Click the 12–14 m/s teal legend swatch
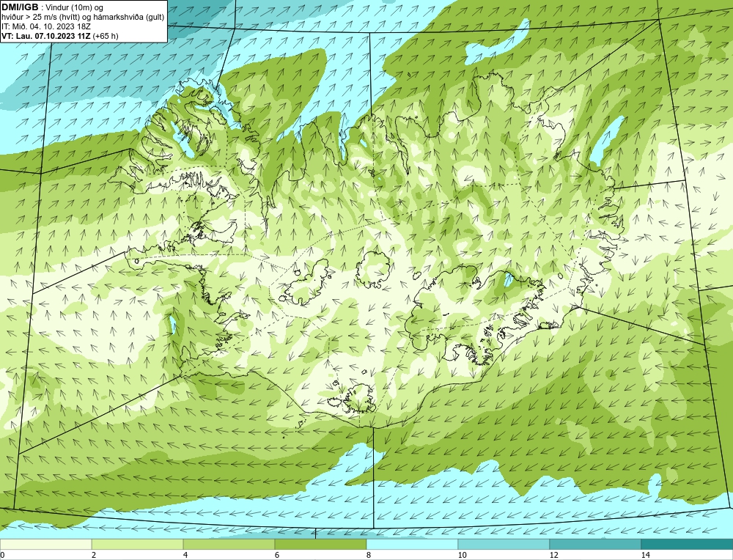The height and width of the screenshot is (560, 733). point(595,544)
